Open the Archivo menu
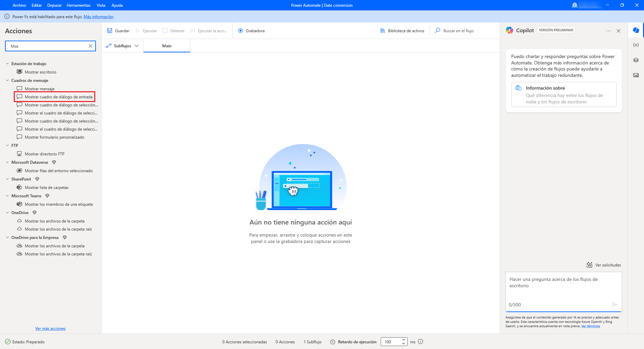Image resolution: width=644 pixels, height=349 pixels. coord(19,5)
